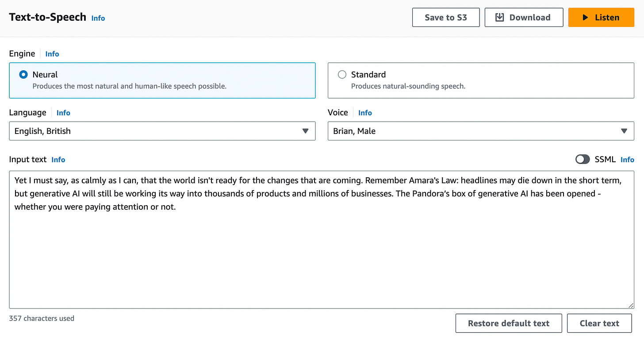Screen dimensions: 644x343
Task: Click Save to S3 button
Action: point(446,18)
